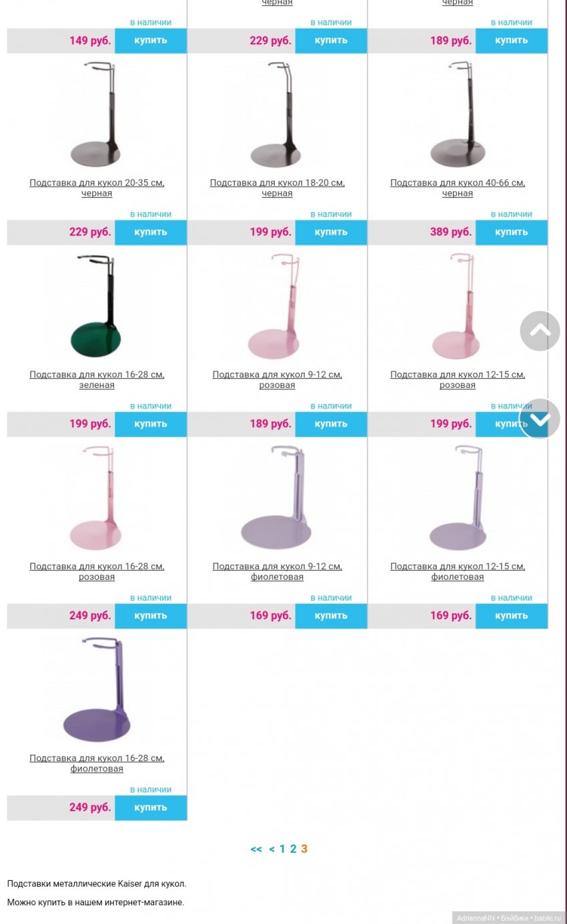Open link 'Подставка для кукол 20-35 см, черная'

point(97,188)
